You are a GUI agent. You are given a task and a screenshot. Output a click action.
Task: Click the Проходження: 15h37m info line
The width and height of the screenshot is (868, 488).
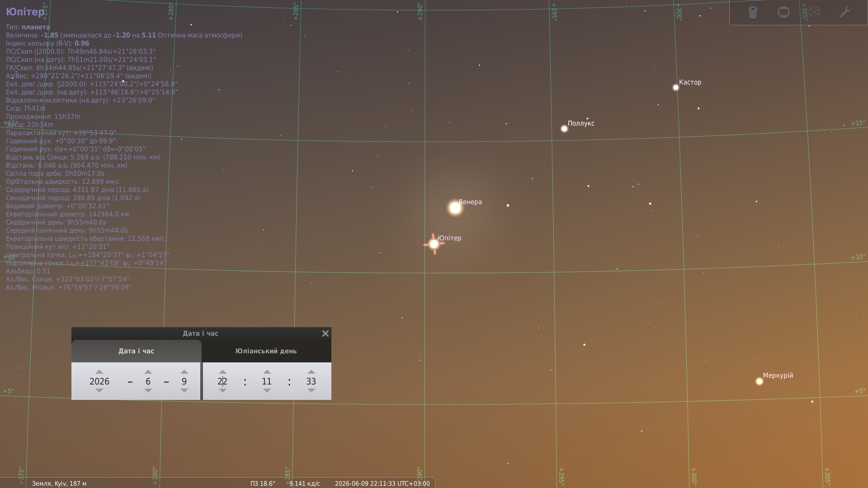coord(43,117)
